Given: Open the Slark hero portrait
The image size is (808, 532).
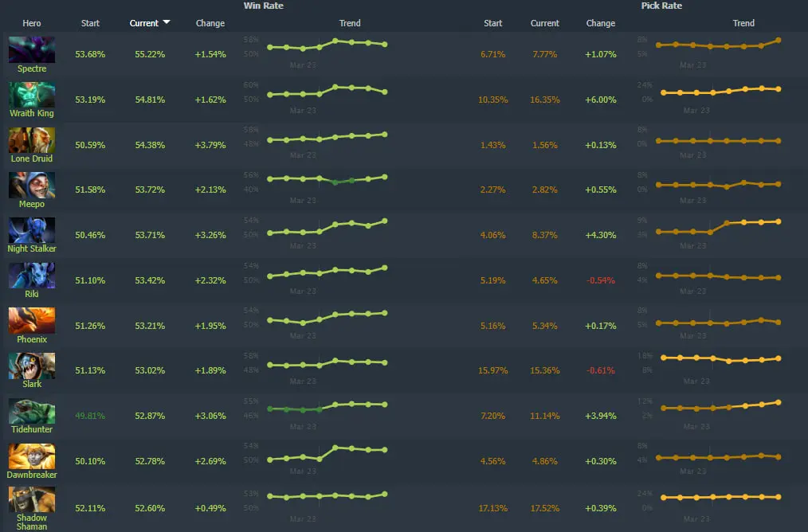Looking at the screenshot, I should (x=32, y=366).
